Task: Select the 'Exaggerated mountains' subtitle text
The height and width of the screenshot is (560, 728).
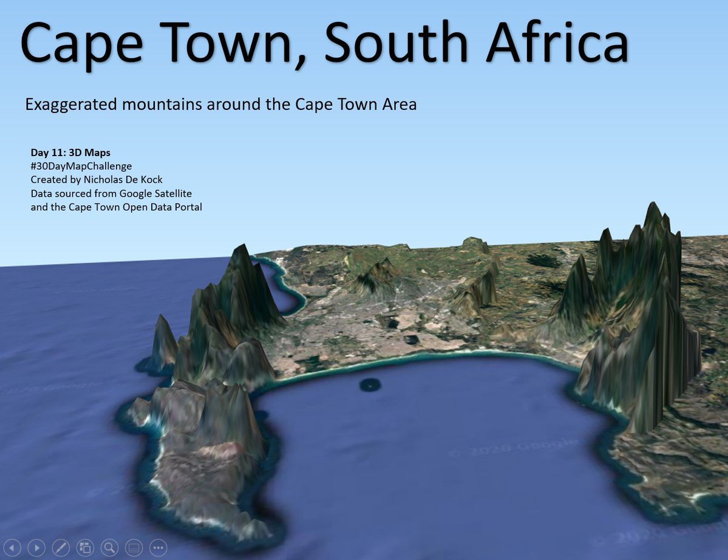Action: 220,104
